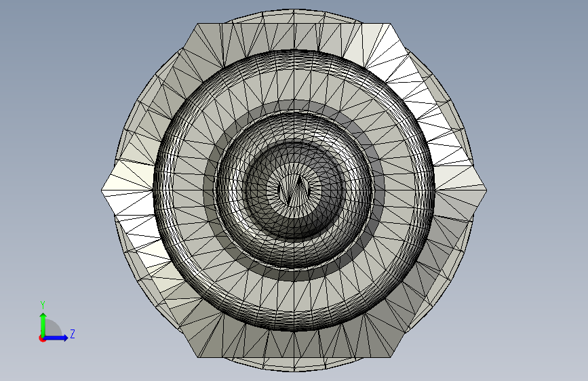Click the green Y axis arrow

coord(43,325)
